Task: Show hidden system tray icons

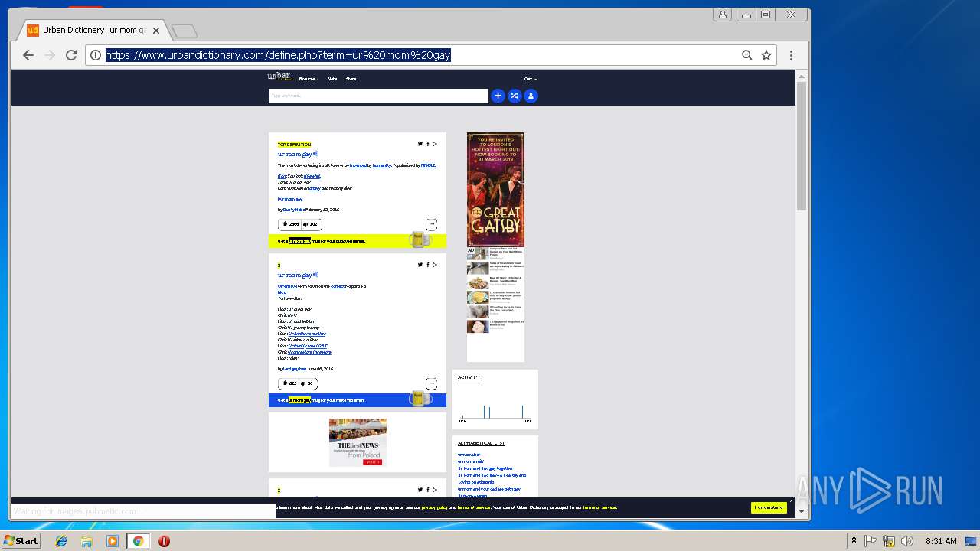Action: click(x=854, y=541)
